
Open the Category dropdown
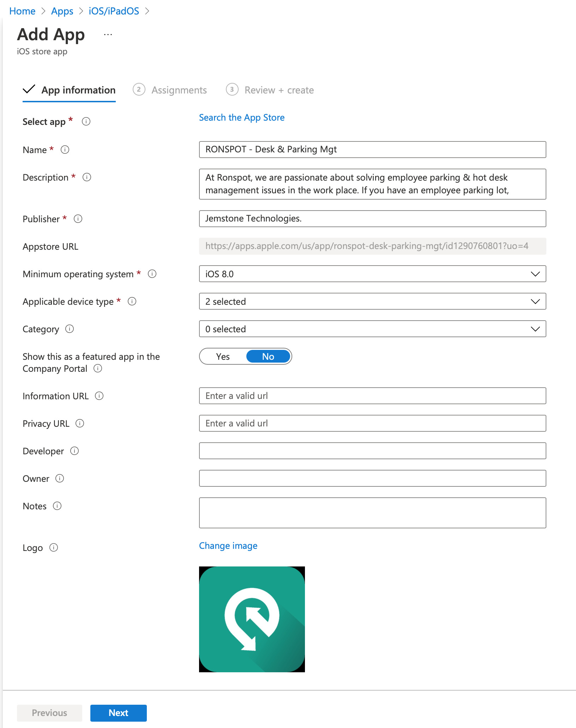(372, 329)
